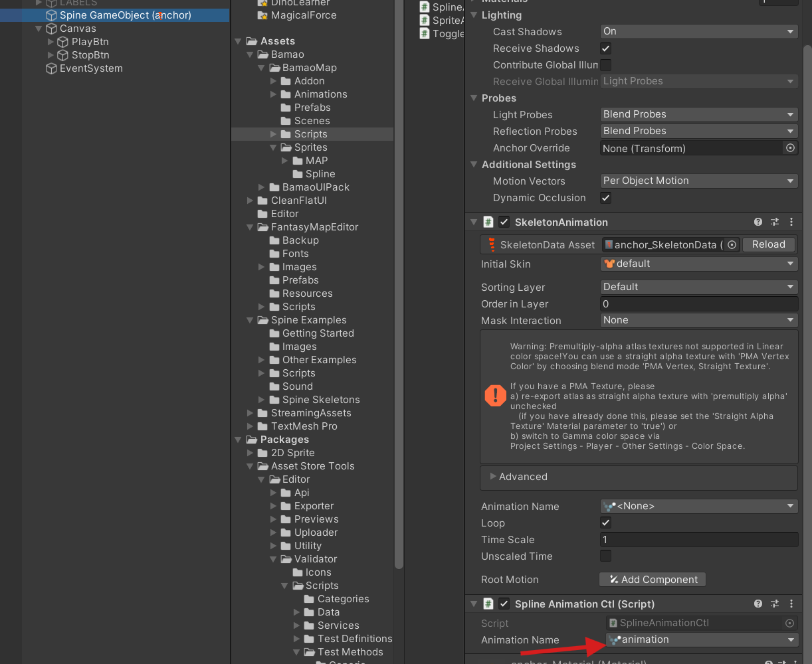The height and width of the screenshot is (664, 812).
Task: Open SkeletonAnimation three-dot context menu
Action: (791, 222)
